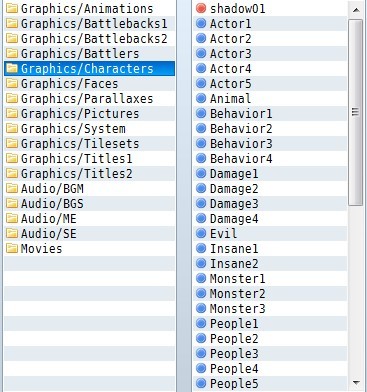Select the Audio/BGS folder

click(x=89, y=203)
